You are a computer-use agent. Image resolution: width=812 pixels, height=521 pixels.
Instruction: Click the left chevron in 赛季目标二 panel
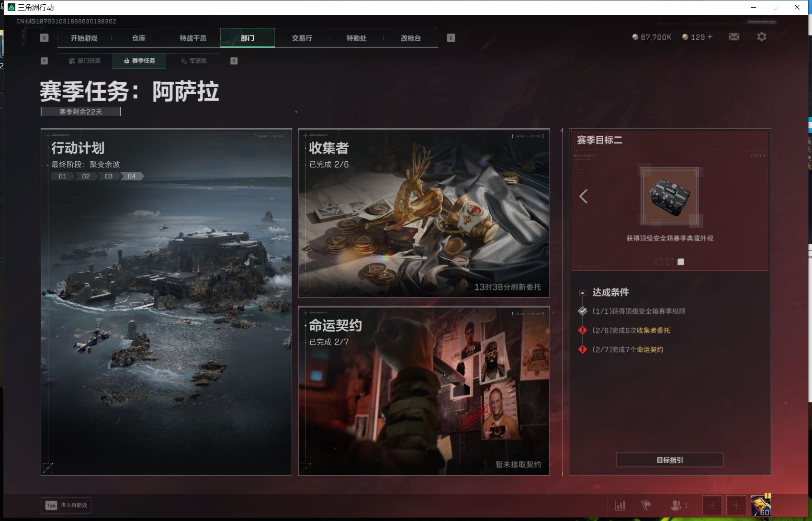coord(584,196)
